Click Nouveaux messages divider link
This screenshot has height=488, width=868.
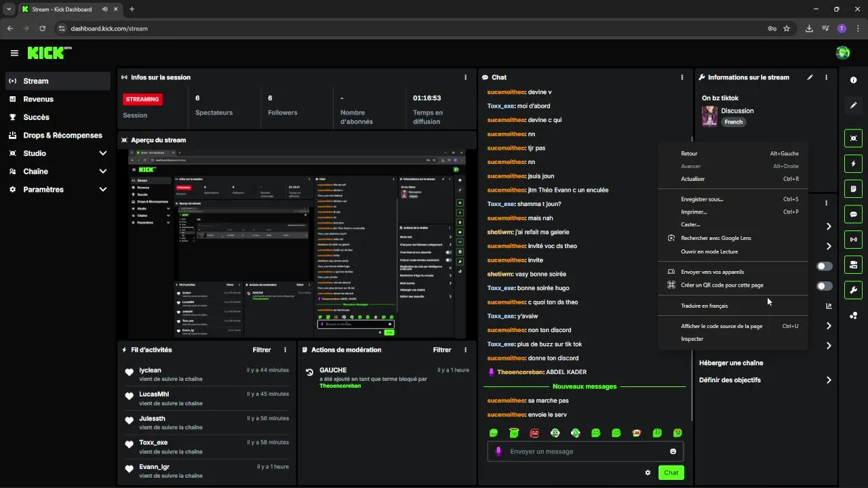[x=585, y=386]
